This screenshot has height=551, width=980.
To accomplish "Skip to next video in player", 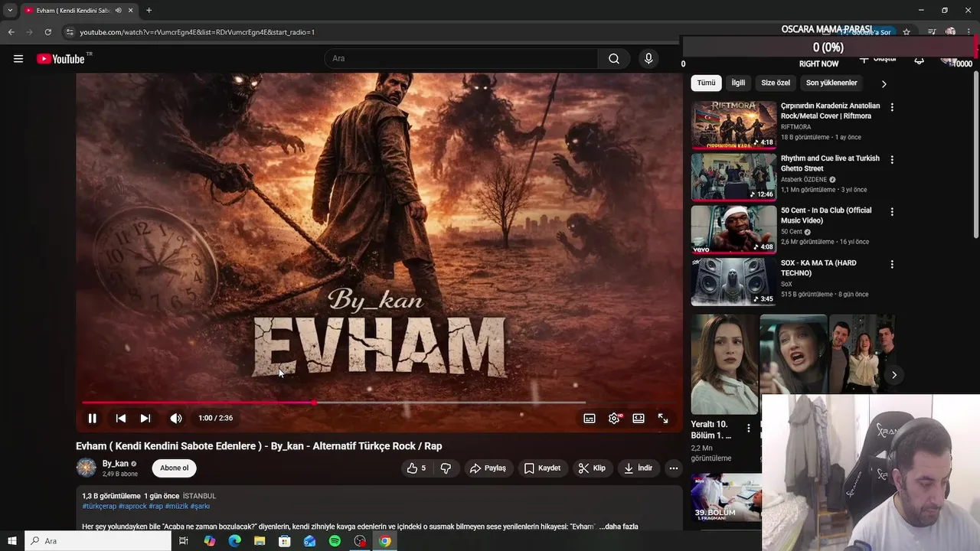I will 145,418.
